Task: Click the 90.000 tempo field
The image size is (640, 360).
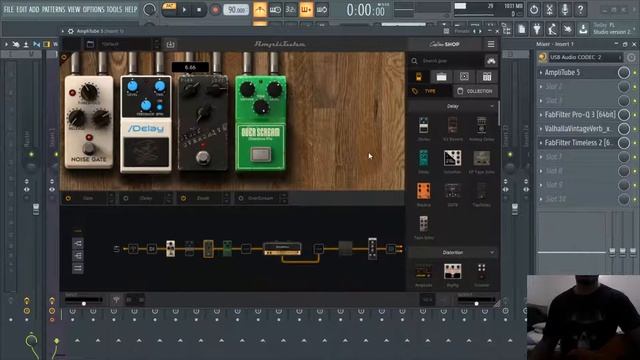Action: pyautogui.click(x=236, y=10)
